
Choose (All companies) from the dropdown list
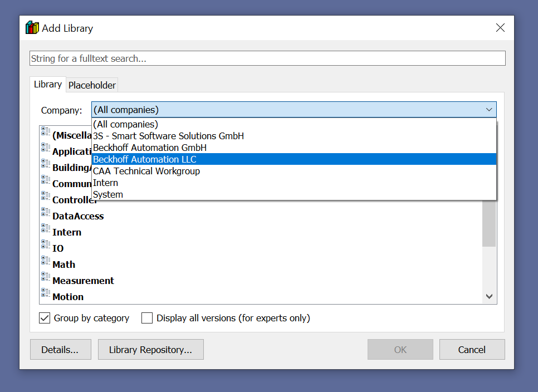[x=294, y=124]
